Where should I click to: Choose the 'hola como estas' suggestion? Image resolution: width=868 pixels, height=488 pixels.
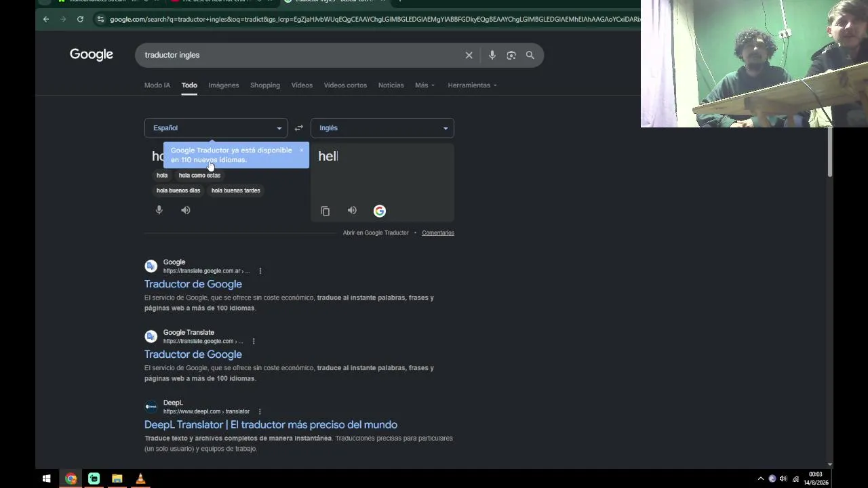[x=199, y=176]
